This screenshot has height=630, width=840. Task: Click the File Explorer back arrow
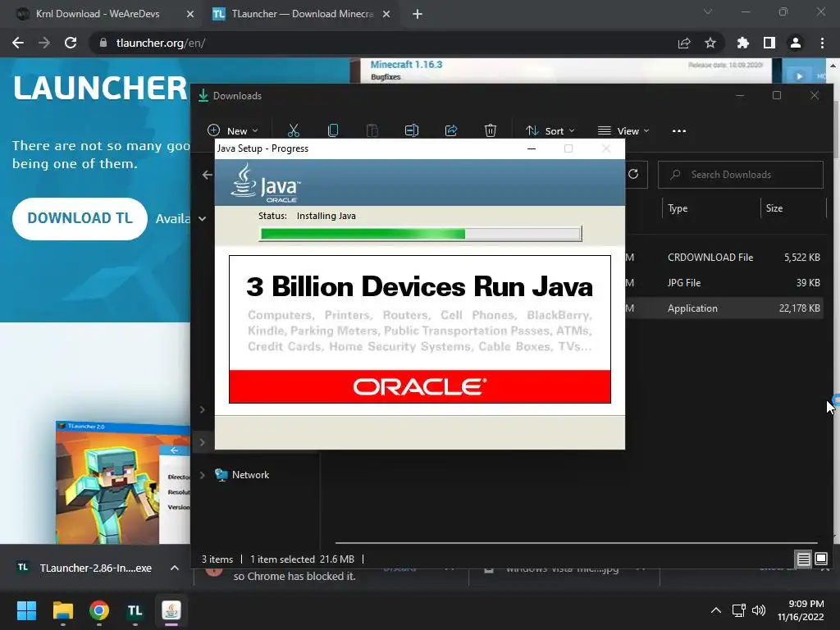(208, 175)
